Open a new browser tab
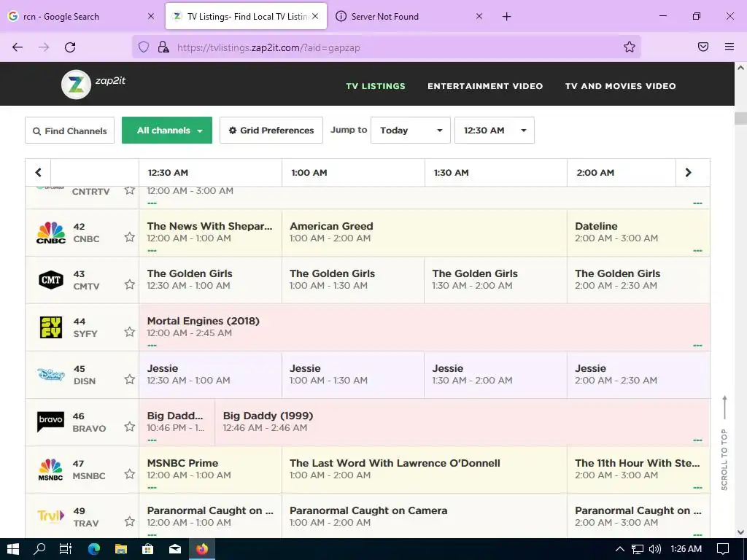Viewport: 747px width, 560px height. (506, 17)
